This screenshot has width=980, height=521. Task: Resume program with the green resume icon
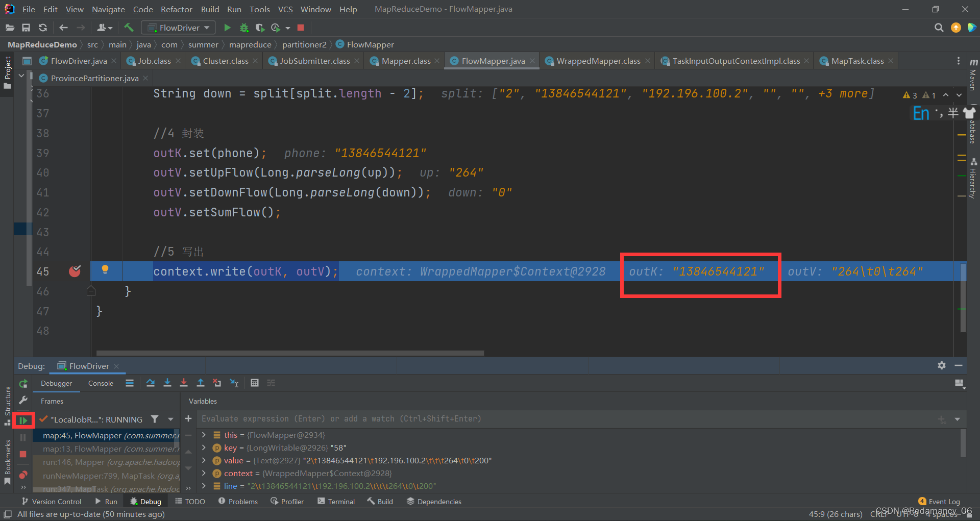23,420
